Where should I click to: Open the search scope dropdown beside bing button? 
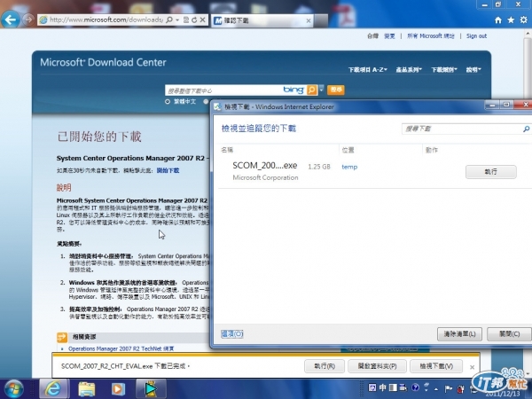pyautogui.click(x=321, y=90)
